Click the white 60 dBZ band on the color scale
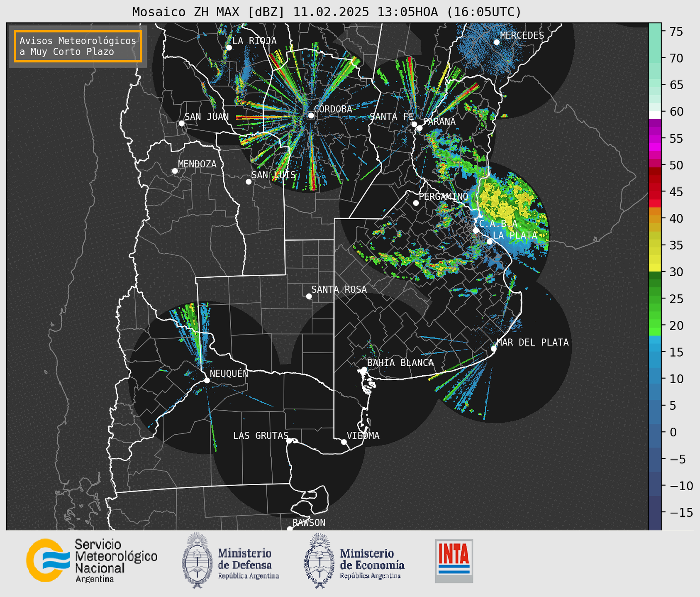Screen dimensions: 700x597 655,115
